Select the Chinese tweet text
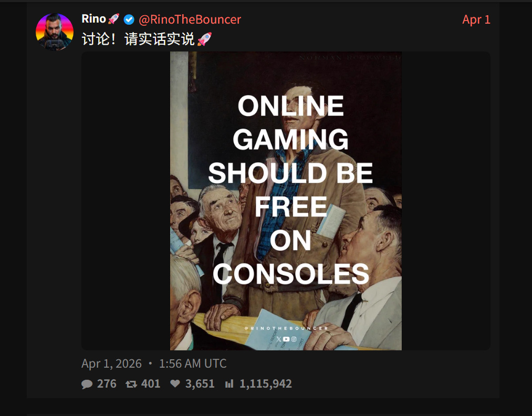532x416 pixels. (138, 39)
